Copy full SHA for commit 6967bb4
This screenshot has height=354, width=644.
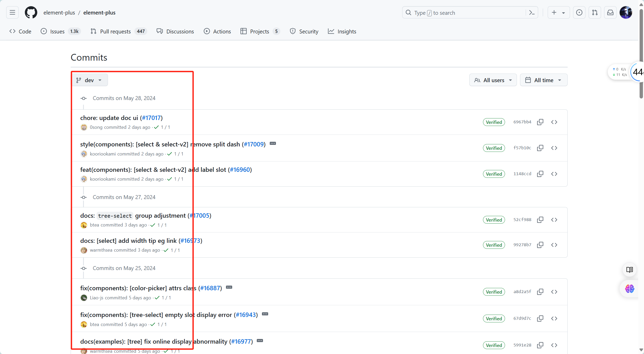(x=540, y=122)
